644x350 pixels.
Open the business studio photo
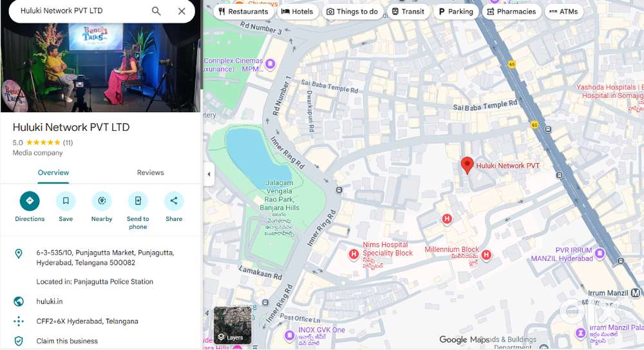point(100,68)
